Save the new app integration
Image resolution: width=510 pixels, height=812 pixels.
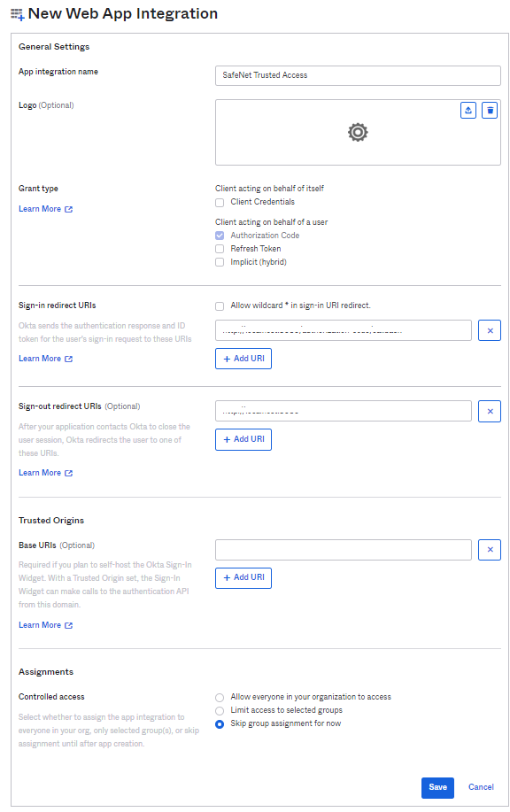tap(437, 787)
